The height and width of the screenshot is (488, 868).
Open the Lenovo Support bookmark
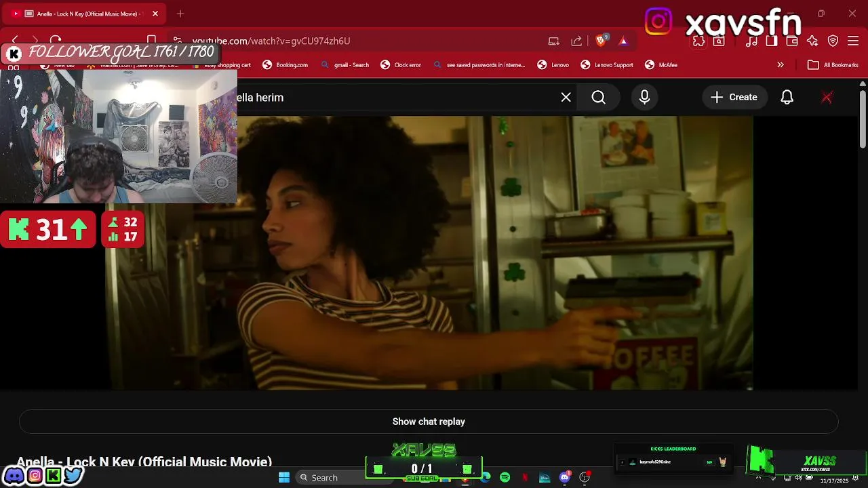pyautogui.click(x=607, y=65)
